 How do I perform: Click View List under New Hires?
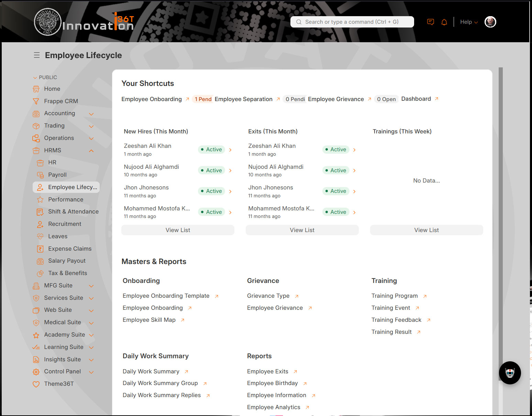click(178, 230)
